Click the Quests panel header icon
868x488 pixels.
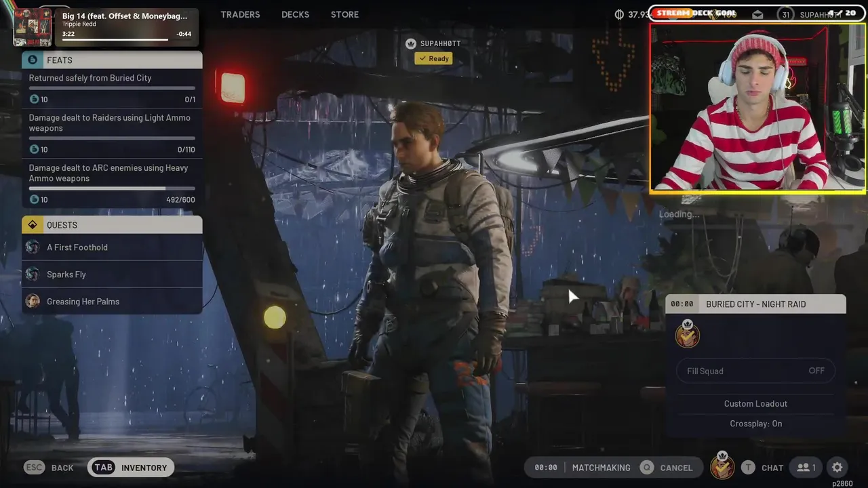tap(33, 224)
